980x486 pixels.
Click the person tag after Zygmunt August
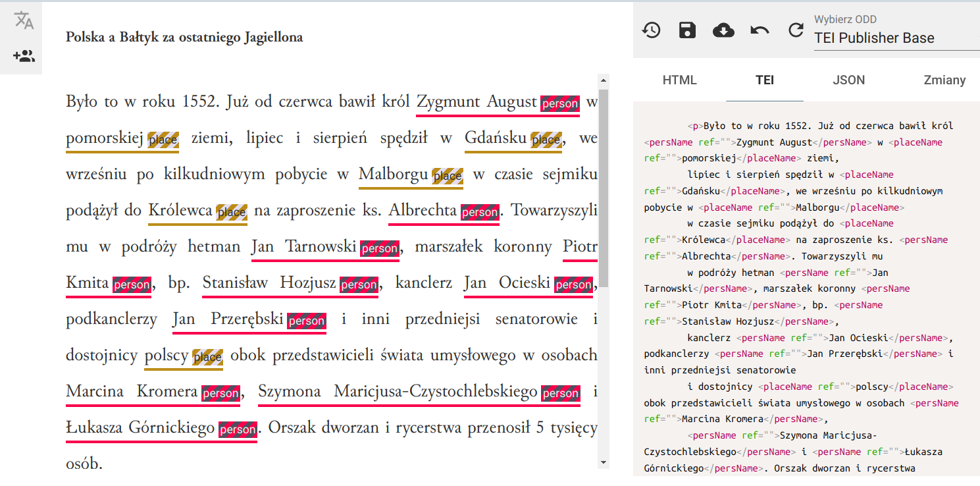tap(560, 103)
